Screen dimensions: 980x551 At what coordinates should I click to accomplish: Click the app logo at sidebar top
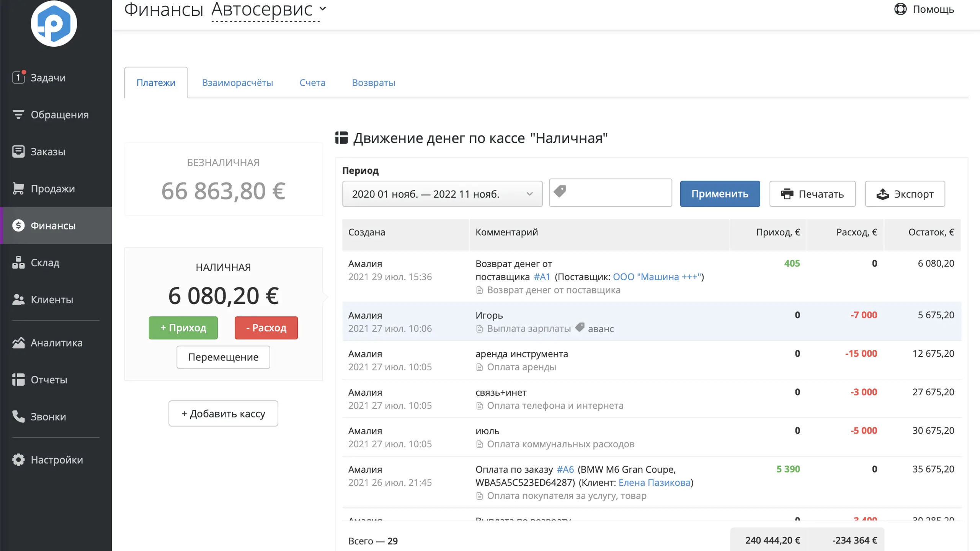pyautogui.click(x=54, y=23)
